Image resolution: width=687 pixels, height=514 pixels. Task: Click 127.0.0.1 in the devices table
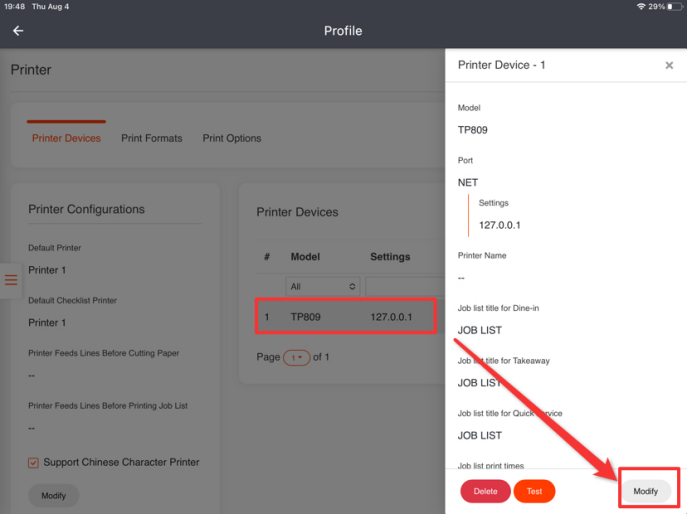(391, 317)
